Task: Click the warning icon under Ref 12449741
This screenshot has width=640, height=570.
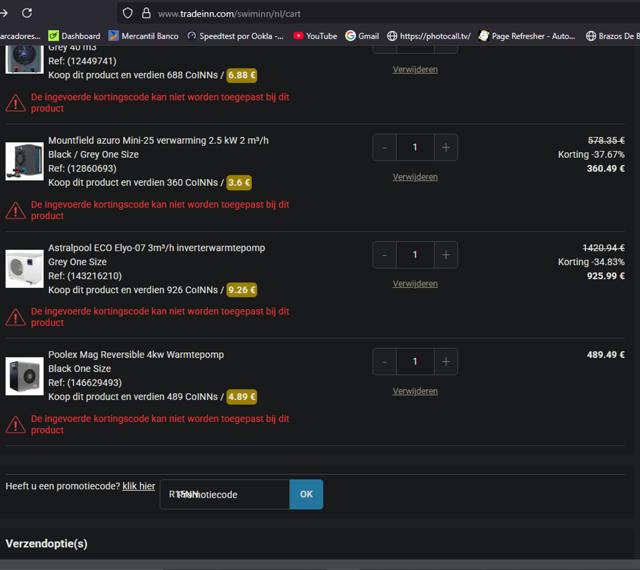Action: click(x=16, y=103)
